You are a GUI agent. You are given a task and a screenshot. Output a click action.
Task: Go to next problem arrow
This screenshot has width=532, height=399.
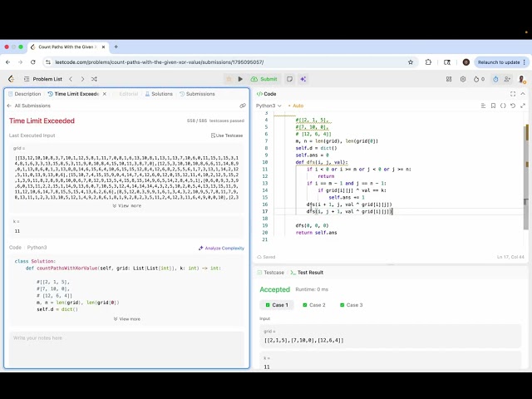[82, 79]
